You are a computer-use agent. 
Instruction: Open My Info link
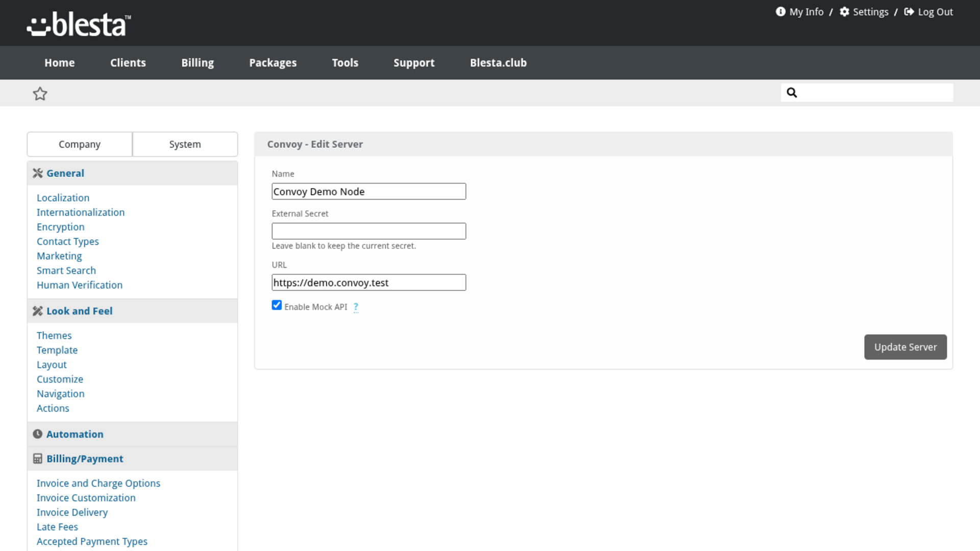point(806,12)
